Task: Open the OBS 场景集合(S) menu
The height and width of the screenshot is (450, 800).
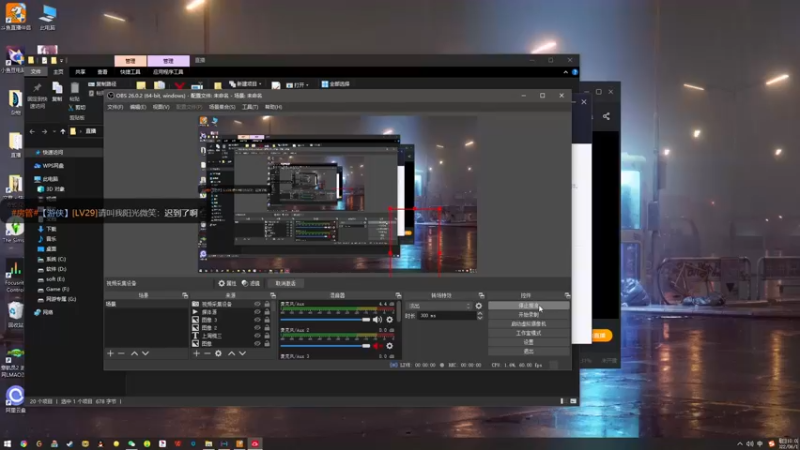Action: [x=222, y=107]
